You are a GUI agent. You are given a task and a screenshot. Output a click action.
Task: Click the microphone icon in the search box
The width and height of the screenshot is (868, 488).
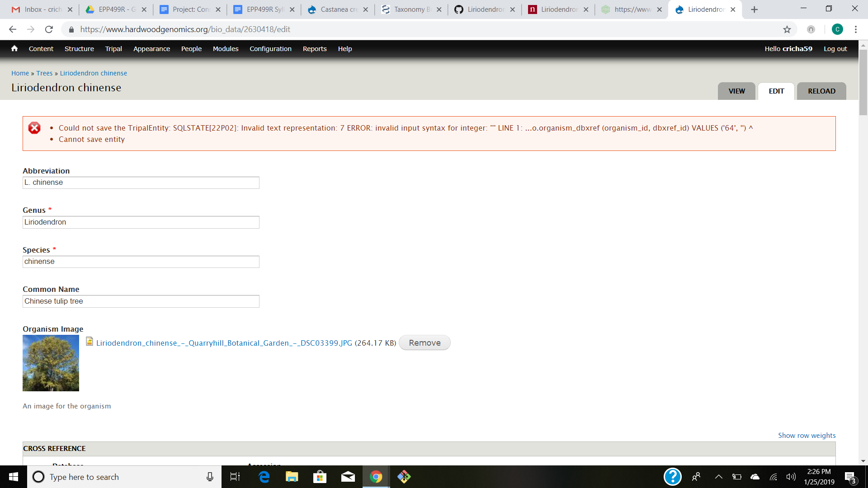click(209, 477)
